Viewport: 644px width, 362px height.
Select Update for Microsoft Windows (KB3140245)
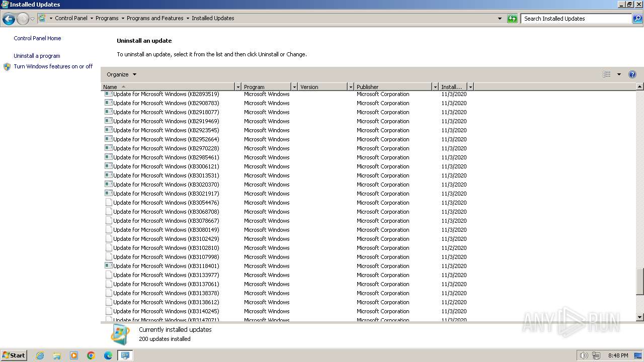[166, 311]
